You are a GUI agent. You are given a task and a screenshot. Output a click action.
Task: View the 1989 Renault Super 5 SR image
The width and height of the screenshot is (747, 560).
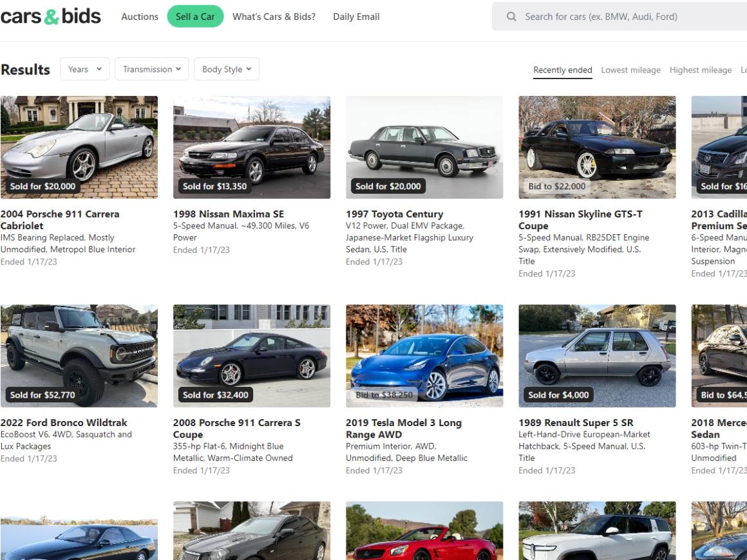[x=597, y=355]
